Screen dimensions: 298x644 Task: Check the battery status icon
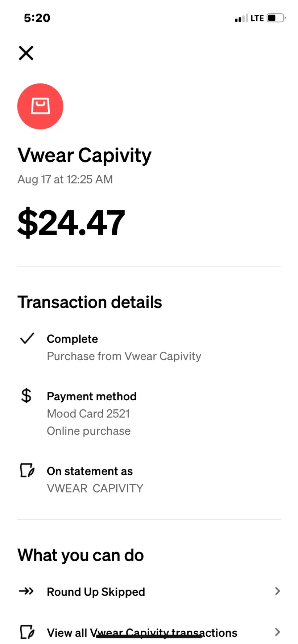coord(276,18)
